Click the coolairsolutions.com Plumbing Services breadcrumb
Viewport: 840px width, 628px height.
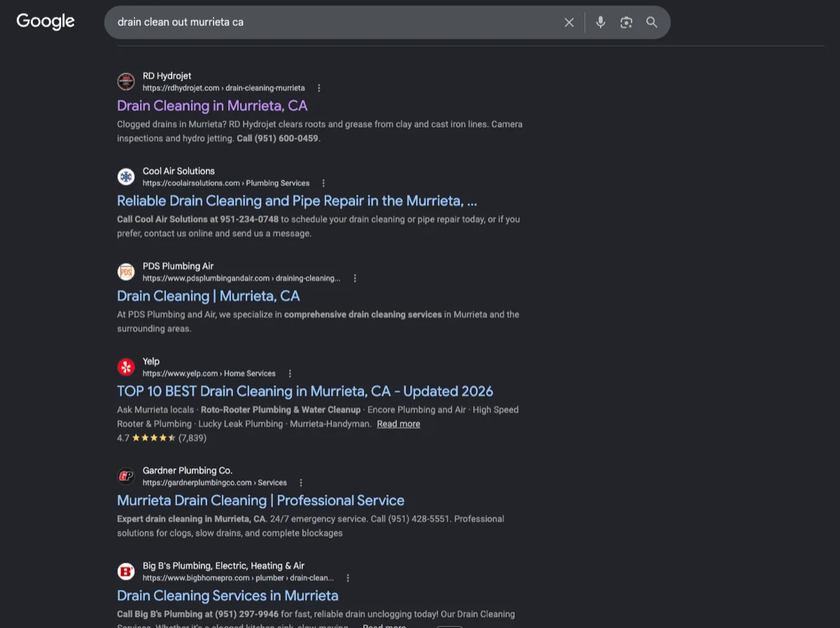pos(226,183)
